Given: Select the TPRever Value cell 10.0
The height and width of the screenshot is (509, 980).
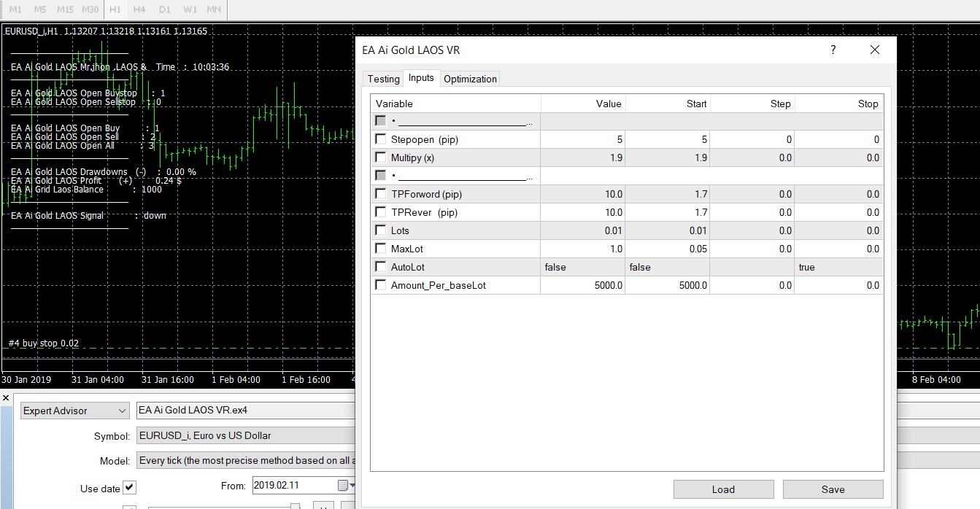Looking at the screenshot, I should (x=583, y=212).
